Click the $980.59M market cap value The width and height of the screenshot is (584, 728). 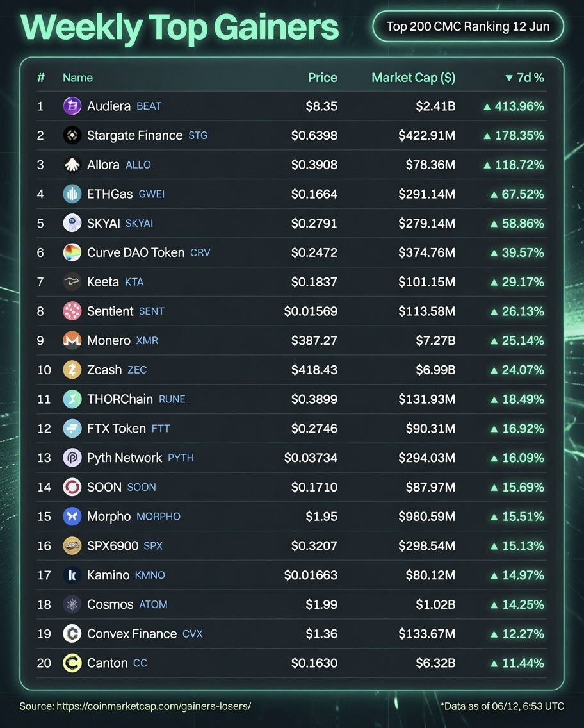tap(426, 517)
